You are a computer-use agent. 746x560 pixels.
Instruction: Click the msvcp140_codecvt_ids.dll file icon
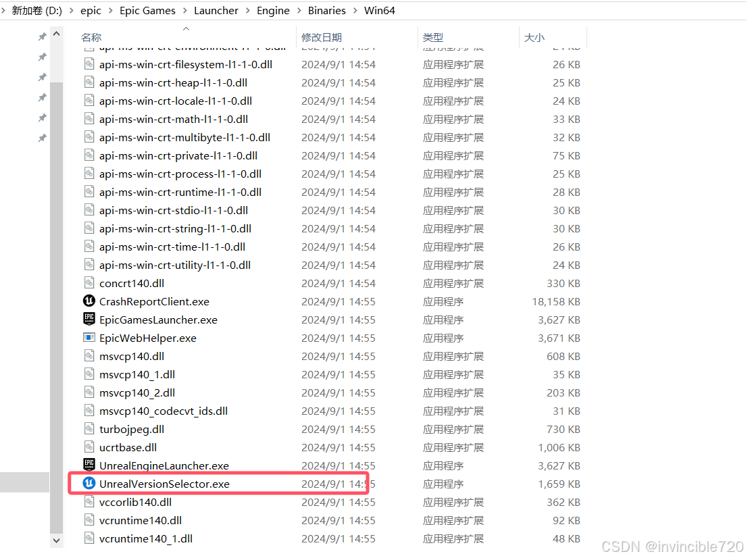89,410
